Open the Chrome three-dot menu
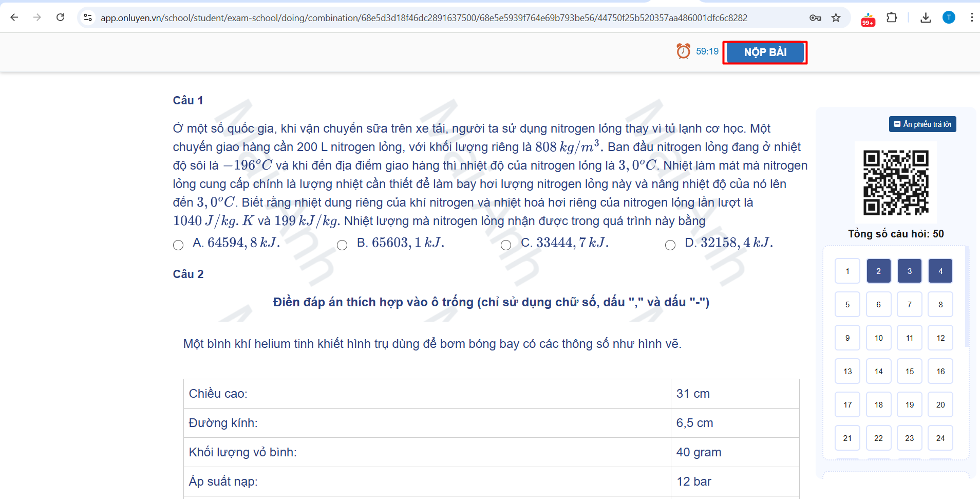Image resolution: width=980 pixels, height=499 pixels. 971,17
